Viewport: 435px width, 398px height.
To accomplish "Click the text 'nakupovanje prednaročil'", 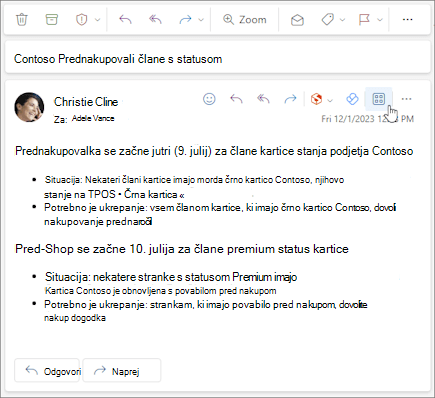I will pos(98,222).
